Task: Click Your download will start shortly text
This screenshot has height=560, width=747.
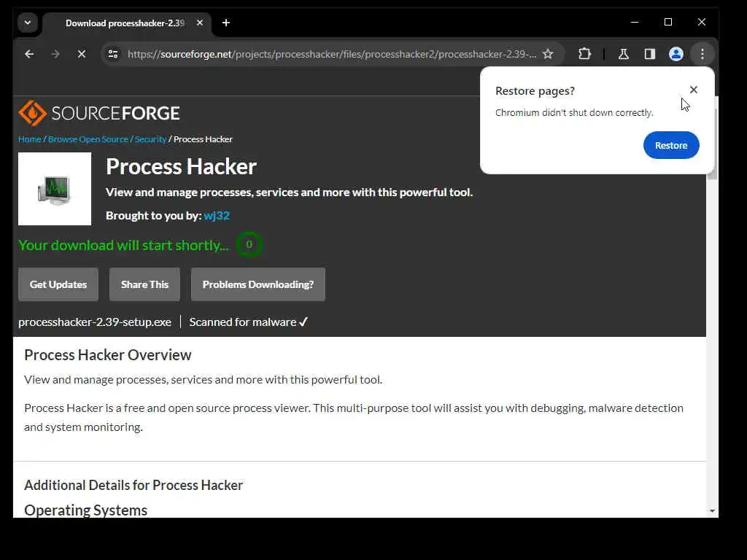Action: (123, 245)
